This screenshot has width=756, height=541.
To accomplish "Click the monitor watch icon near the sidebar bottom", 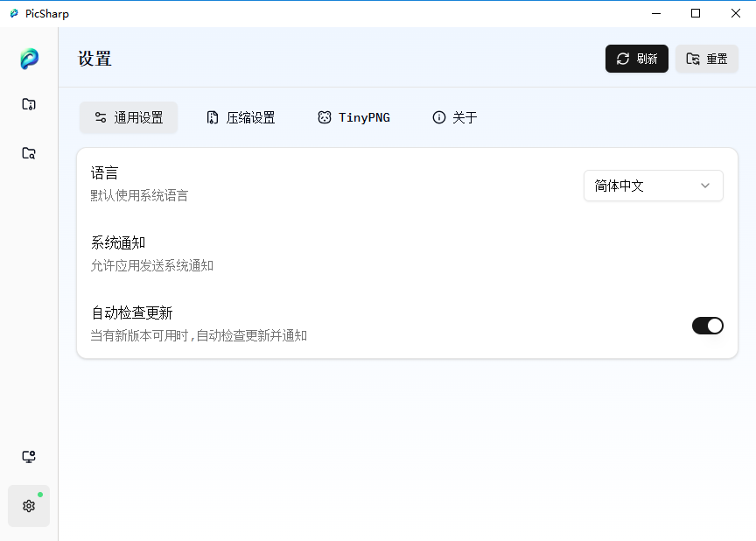I will pyautogui.click(x=29, y=456).
